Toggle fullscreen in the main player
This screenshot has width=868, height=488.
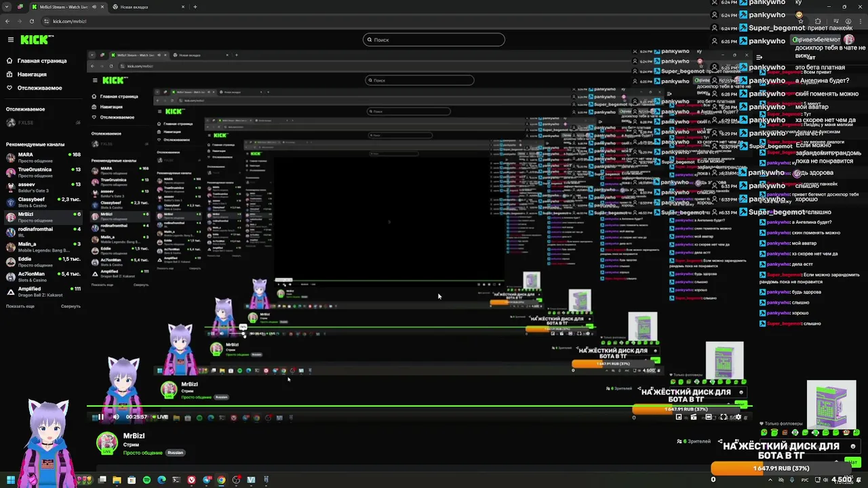pyautogui.click(x=724, y=417)
